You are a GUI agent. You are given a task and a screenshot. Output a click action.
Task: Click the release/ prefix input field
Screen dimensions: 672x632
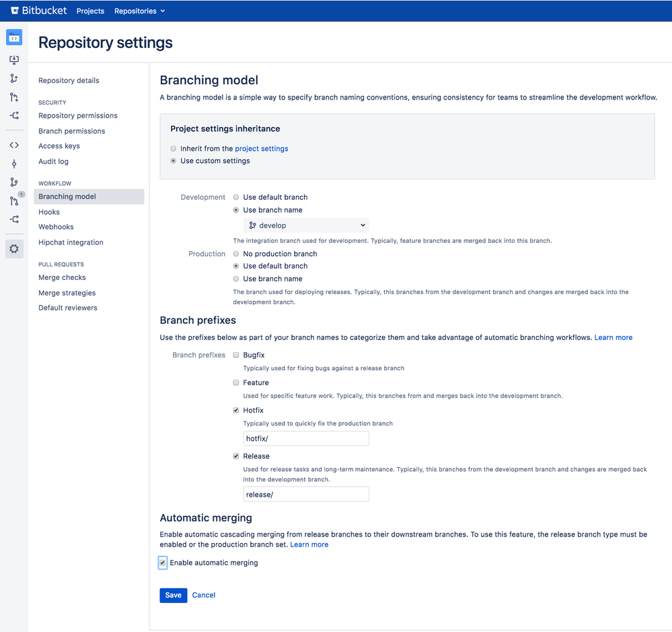tap(306, 495)
